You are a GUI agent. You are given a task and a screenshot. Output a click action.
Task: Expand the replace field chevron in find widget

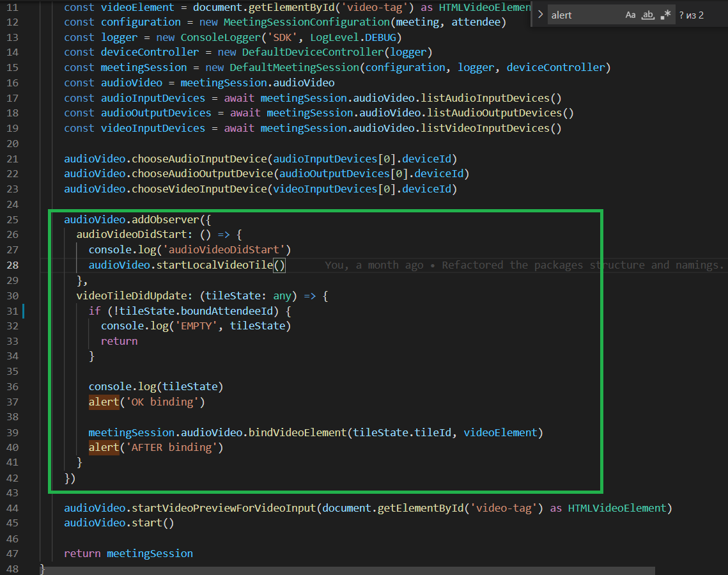(x=540, y=15)
